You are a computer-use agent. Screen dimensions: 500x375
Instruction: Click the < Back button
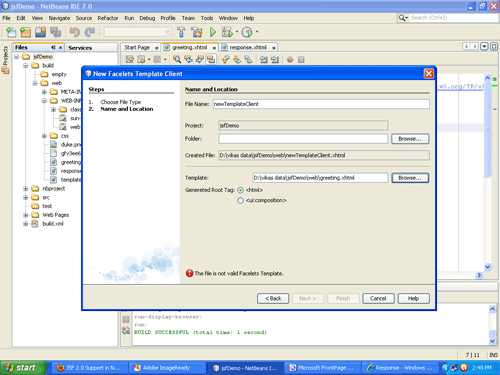[273, 298]
